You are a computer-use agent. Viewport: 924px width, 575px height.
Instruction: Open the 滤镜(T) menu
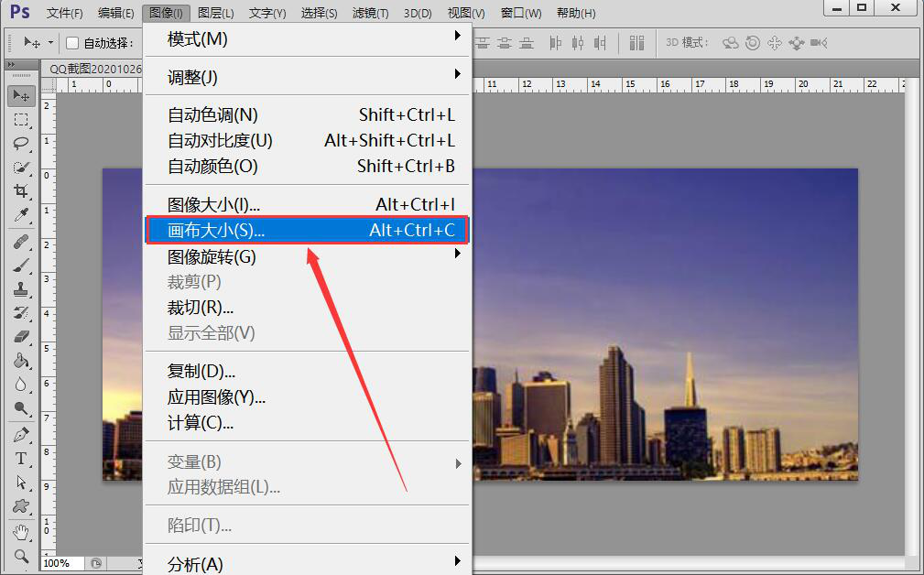[370, 13]
